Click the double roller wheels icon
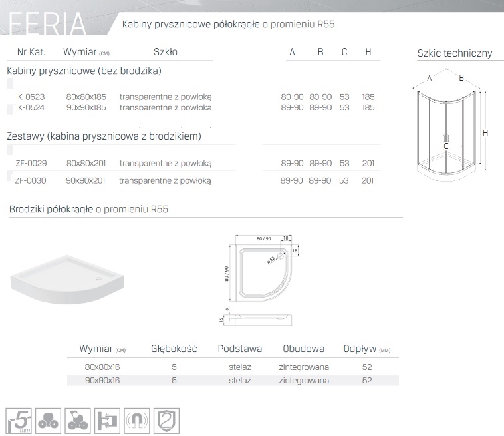 [49, 421]
